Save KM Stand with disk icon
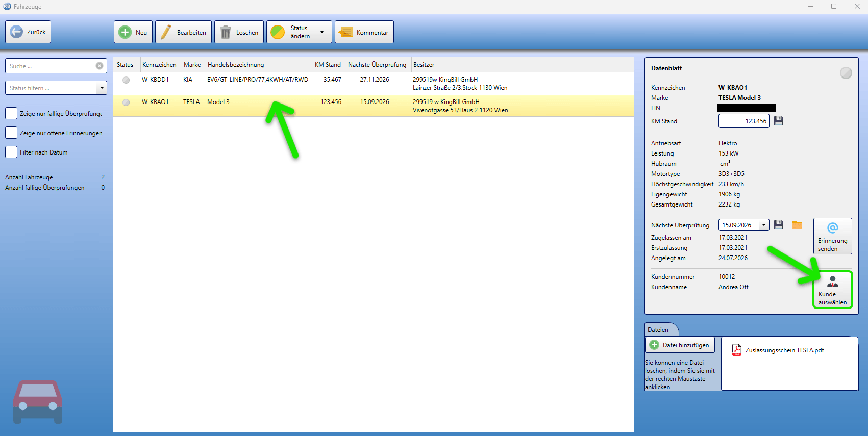This screenshot has height=436, width=868. point(779,121)
